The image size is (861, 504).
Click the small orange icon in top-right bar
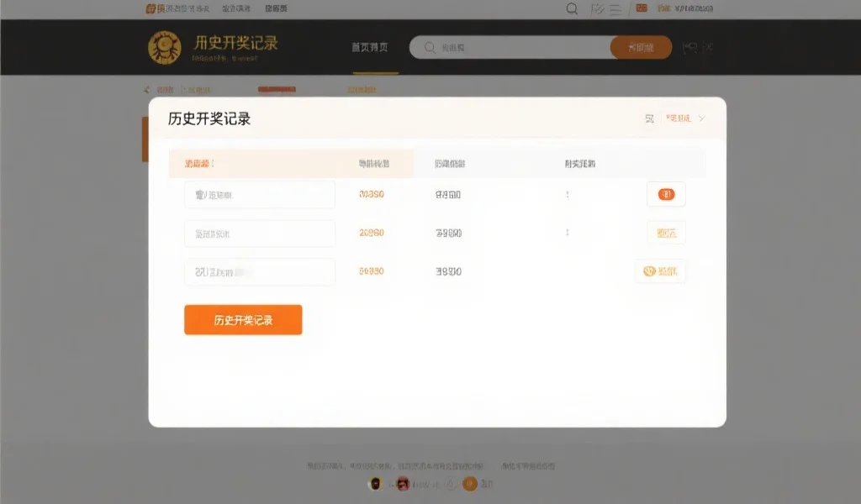(x=642, y=8)
